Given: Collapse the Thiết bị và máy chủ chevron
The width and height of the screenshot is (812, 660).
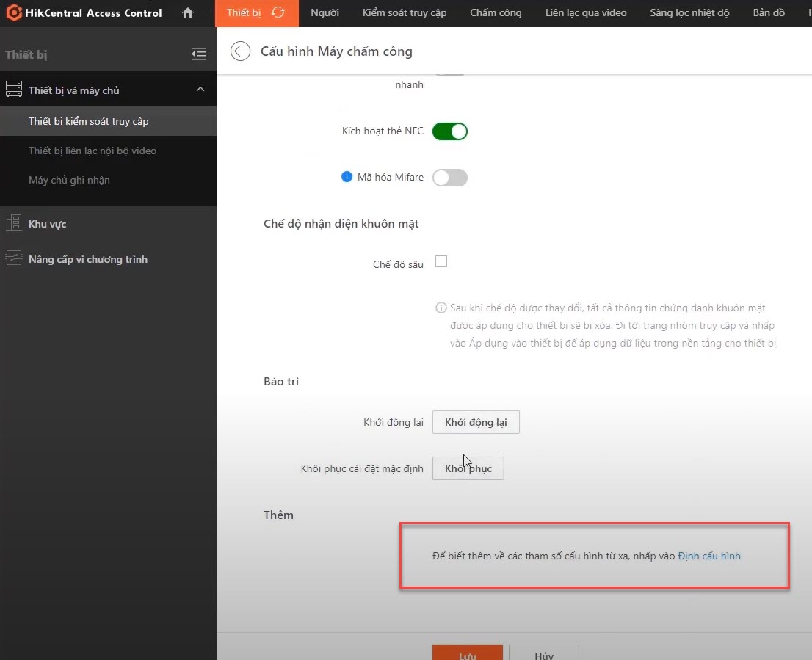Looking at the screenshot, I should [200, 90].
